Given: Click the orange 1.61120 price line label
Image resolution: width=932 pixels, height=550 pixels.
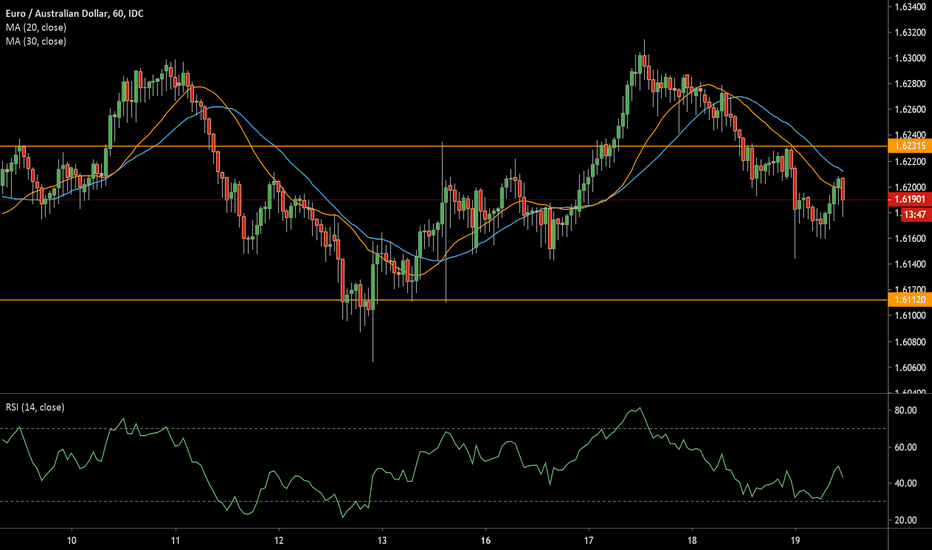Looking at the screenshot, I should click(x=910, y=300).
